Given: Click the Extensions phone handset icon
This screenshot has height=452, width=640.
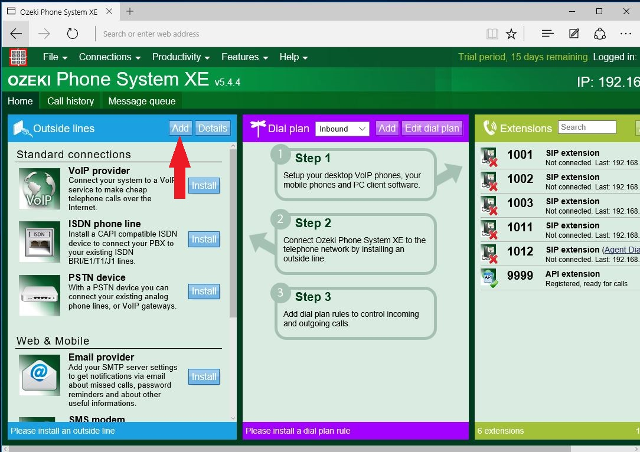Looking at the screenshot, I should tap(489, 128).
